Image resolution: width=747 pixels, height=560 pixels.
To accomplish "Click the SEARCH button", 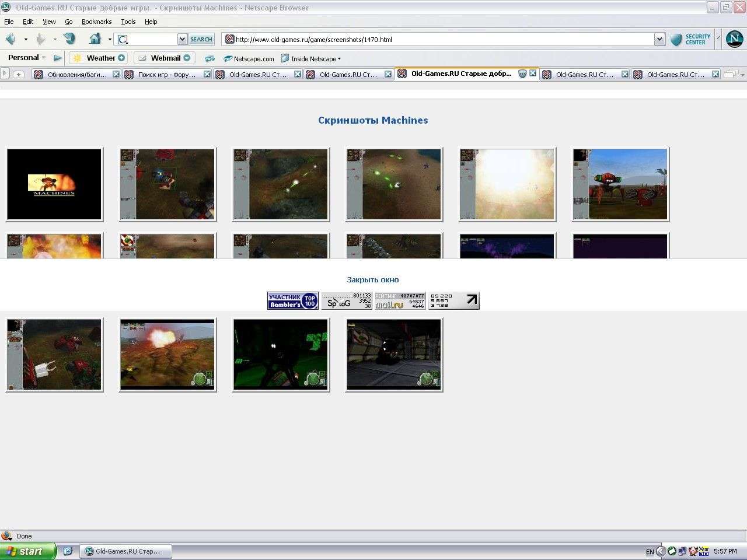I will point(201,40).
